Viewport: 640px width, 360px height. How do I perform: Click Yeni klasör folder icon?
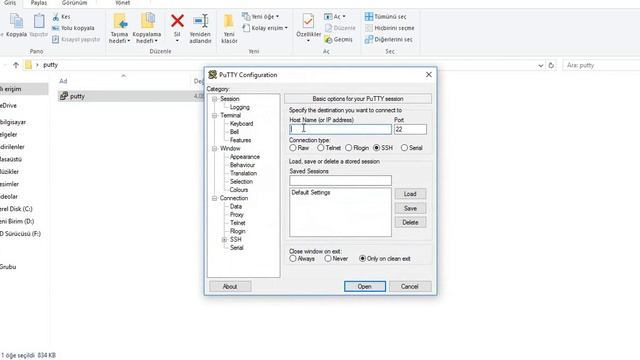click(229, 21)
